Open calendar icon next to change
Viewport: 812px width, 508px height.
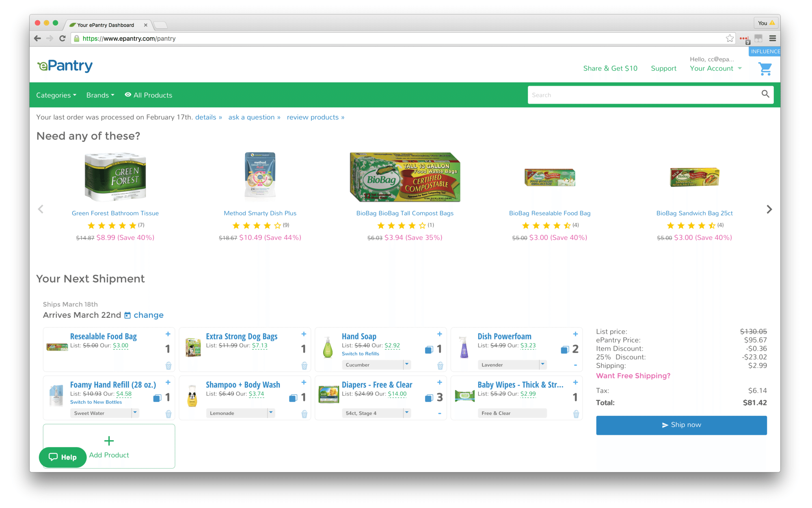[x=127, y=315]
